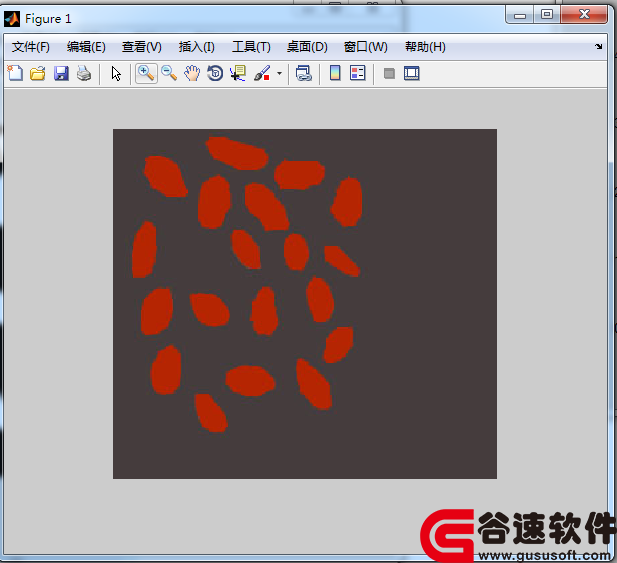Maximize the Figure 1 window
The image size is (617, 563).
[x=547, y=15]
